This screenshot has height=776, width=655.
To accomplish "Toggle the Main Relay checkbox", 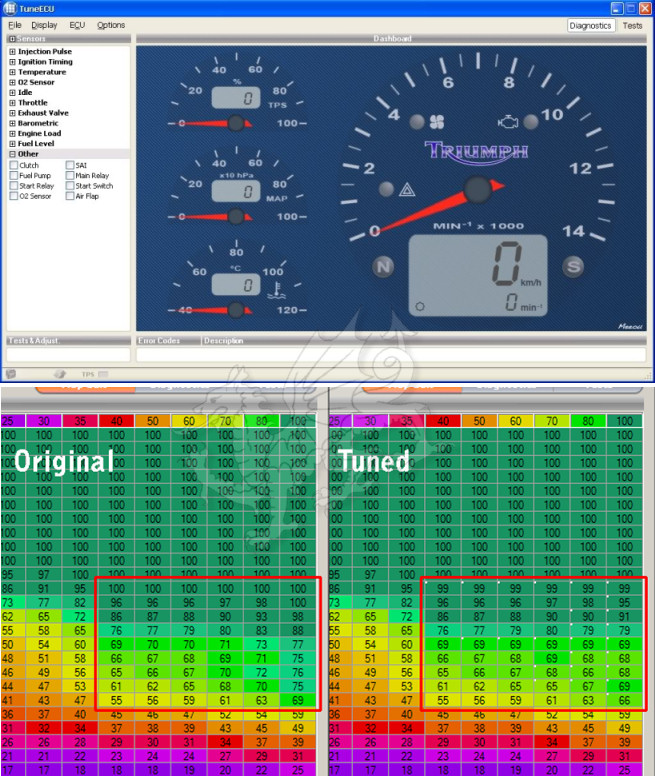I will click(x=70, y=175).
